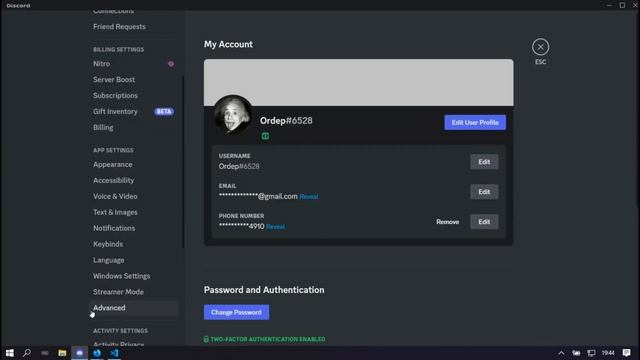
Task: Open File Explorer from taskbar
Action: pyautogui.click(x=62, y=353)
